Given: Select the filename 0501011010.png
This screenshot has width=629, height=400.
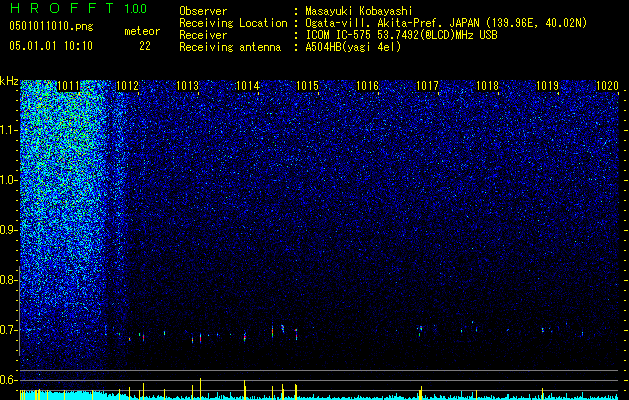Looking at the screenshot, I should pyautogui.click(x=51, y=27).
